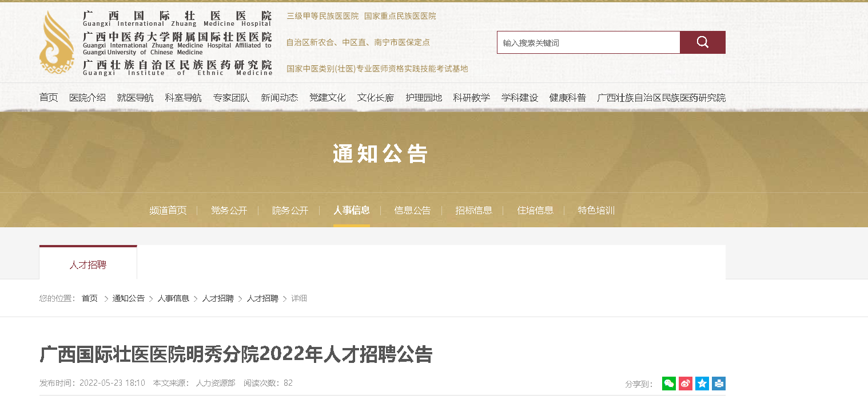Focus the 输入搜索关键词 search field

tap(588, 42)
